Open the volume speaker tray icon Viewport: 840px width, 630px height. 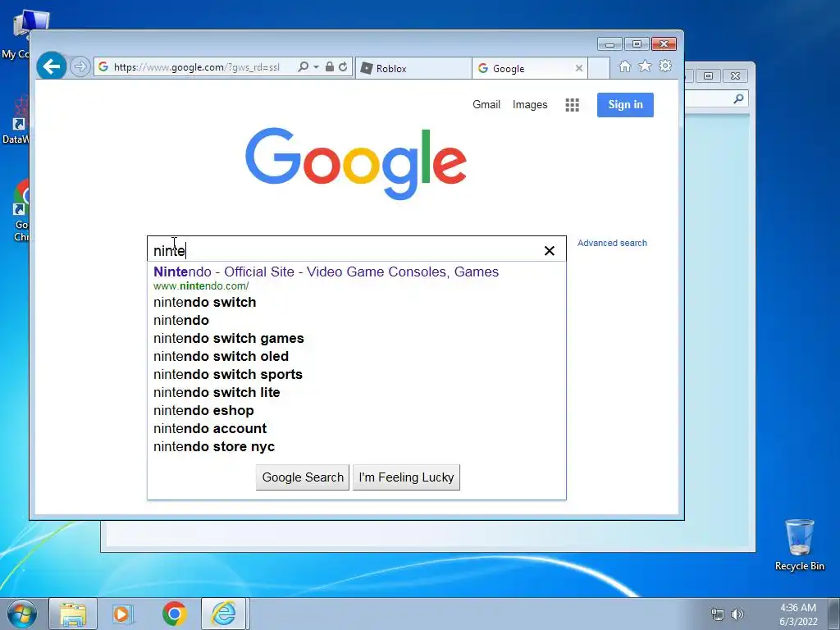[737, 614]
